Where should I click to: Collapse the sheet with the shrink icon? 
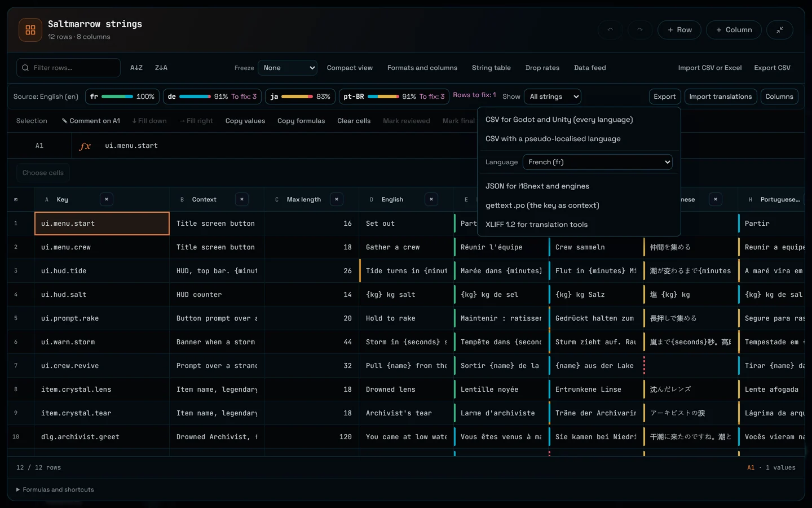pos(780,30)
